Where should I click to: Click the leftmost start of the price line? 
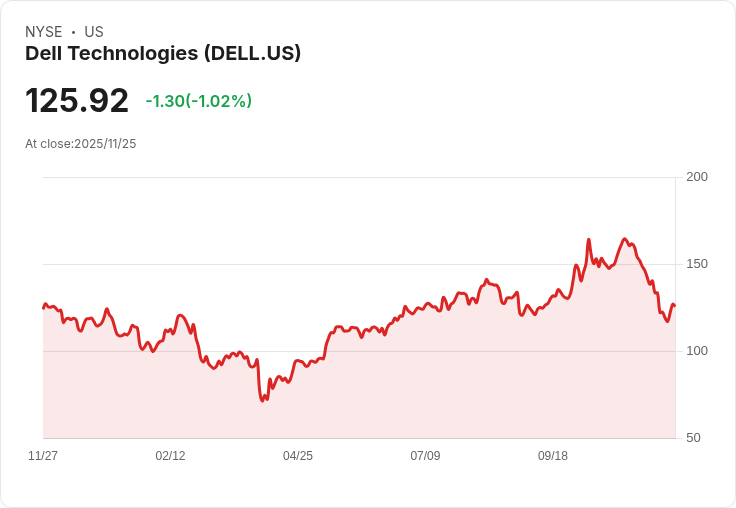click(44, 308)
